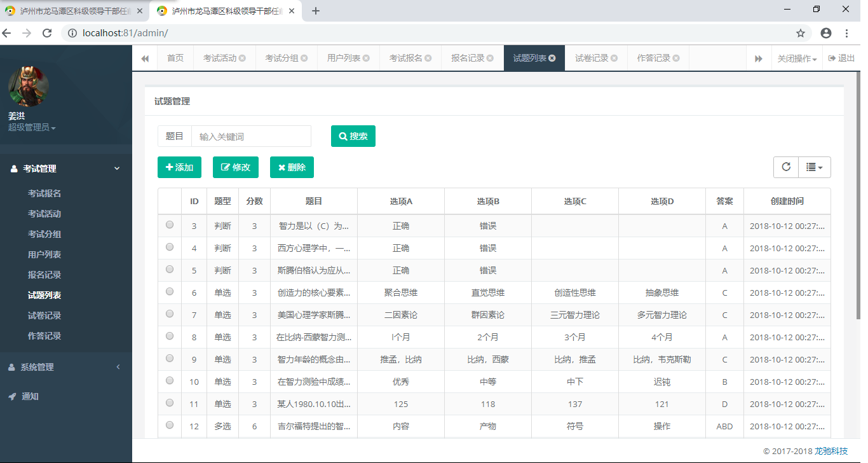This screenshot has height=463, width=868.
Task: Open the 关闭操作 dropdown
Action: (797, 59)
